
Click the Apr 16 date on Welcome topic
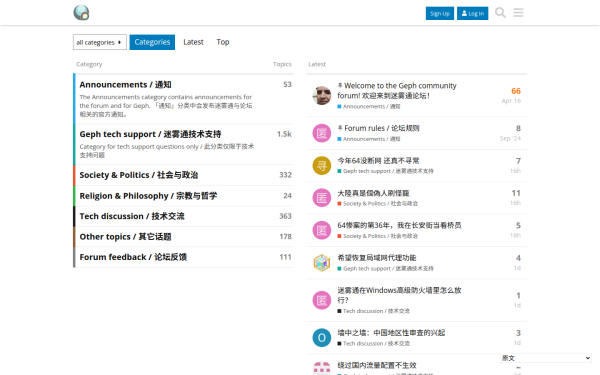(511, 101)
